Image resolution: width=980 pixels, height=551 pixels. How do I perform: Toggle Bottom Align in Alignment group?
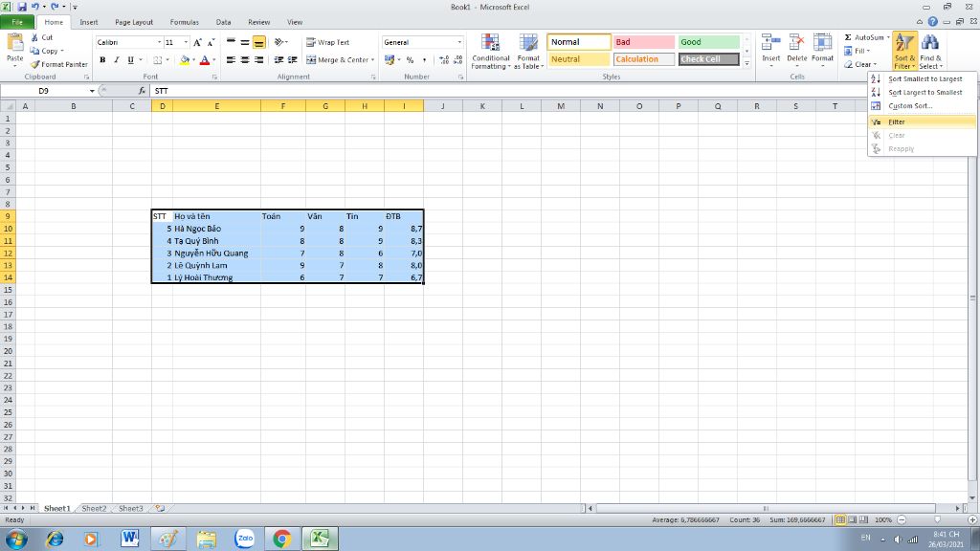point(258,42)
